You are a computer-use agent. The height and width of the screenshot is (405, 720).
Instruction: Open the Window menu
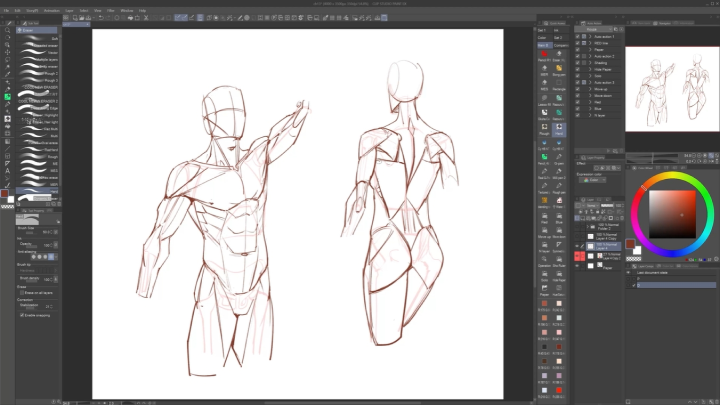point(127,11)
